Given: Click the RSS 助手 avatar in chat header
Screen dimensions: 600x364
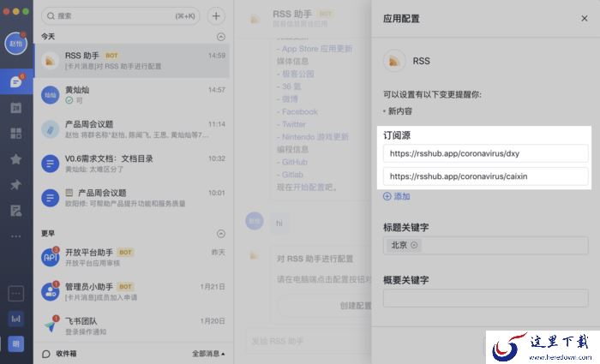Looking at the screenshot, I should (x=255, y=18).
